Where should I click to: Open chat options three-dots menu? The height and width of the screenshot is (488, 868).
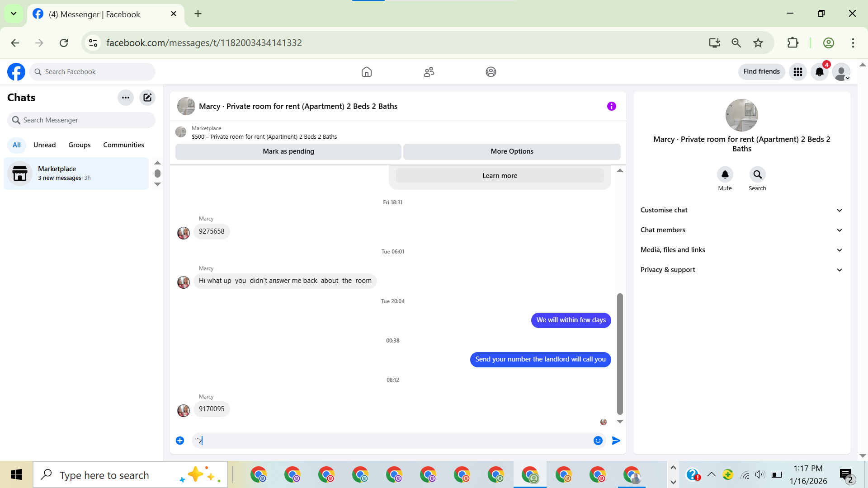point(126,98)
